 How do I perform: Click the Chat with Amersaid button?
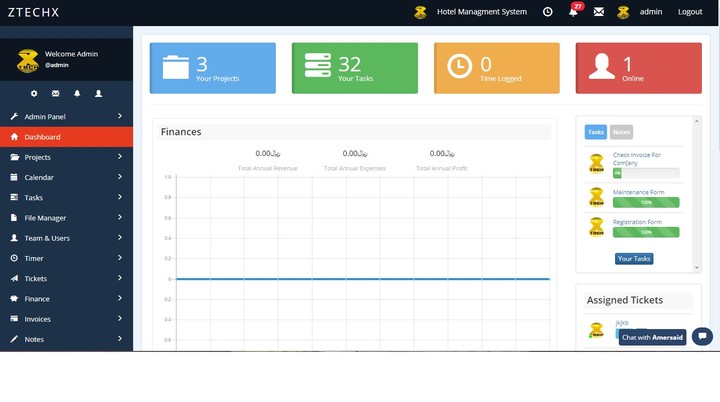tap(652, 337)
